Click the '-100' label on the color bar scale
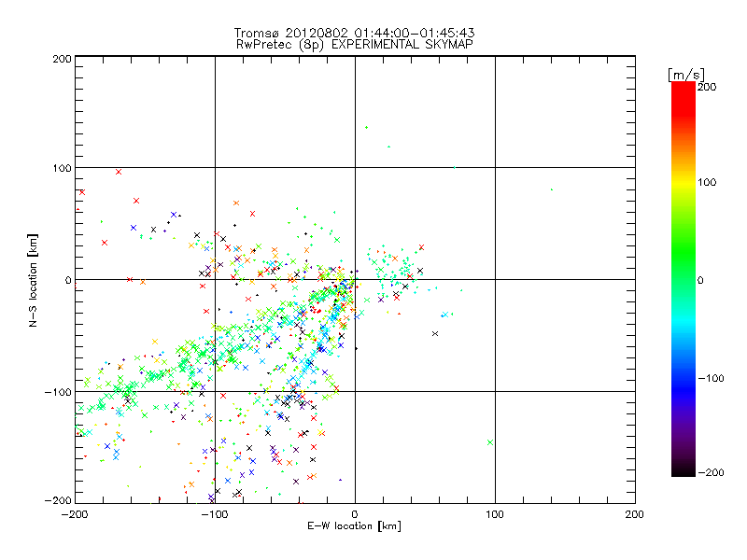Viewport: 747px width, 560px height. pyautogui.click(x=711, y=379)
